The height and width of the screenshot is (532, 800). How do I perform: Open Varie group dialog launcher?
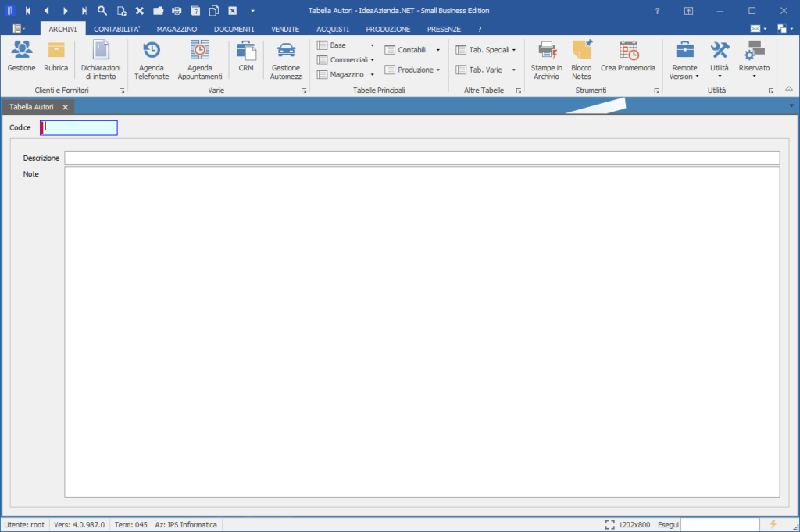click(304, 91)
